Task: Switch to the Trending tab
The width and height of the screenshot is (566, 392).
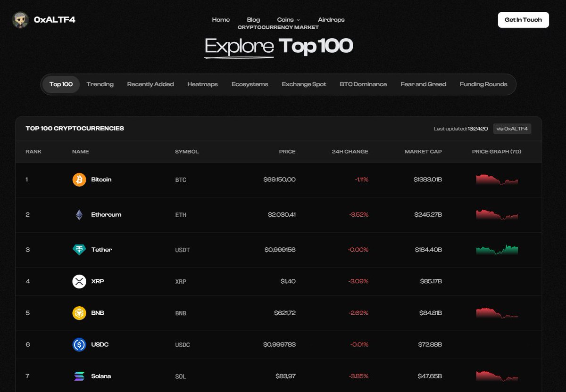Action: point(100,84)
